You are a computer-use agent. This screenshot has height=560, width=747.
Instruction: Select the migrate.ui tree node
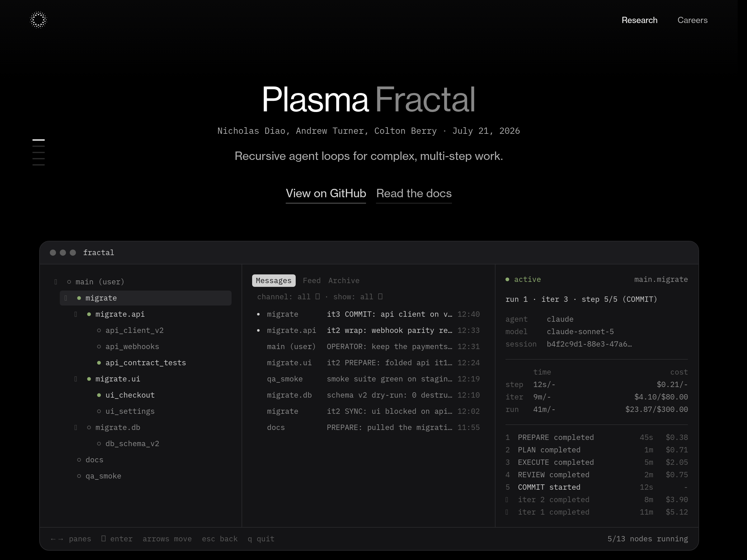118,379
